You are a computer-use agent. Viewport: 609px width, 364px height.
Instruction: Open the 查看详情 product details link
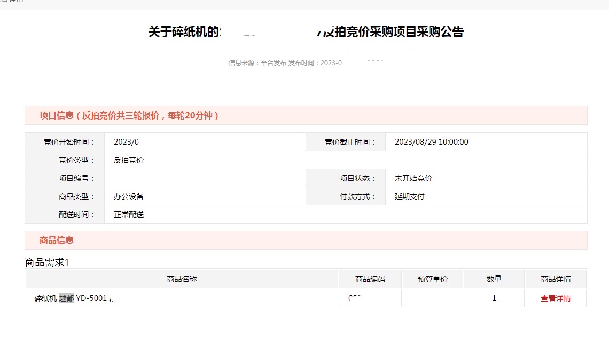coord(556,298)
